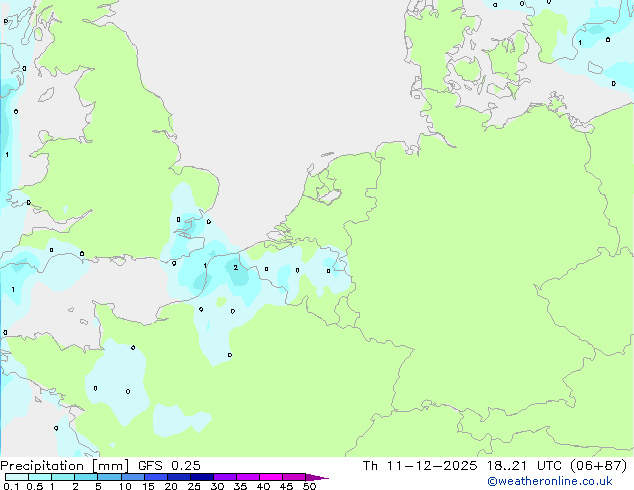This screenshot has height=490, width=634.
Task: Click the legend scale label "10"
Action: 125,486
